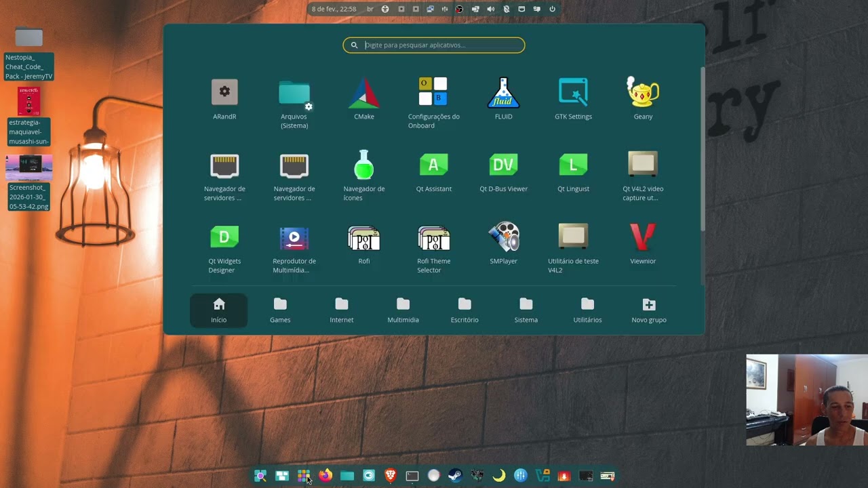Launch the Rofi app
868x488 pixels.
tap(364, 244)
